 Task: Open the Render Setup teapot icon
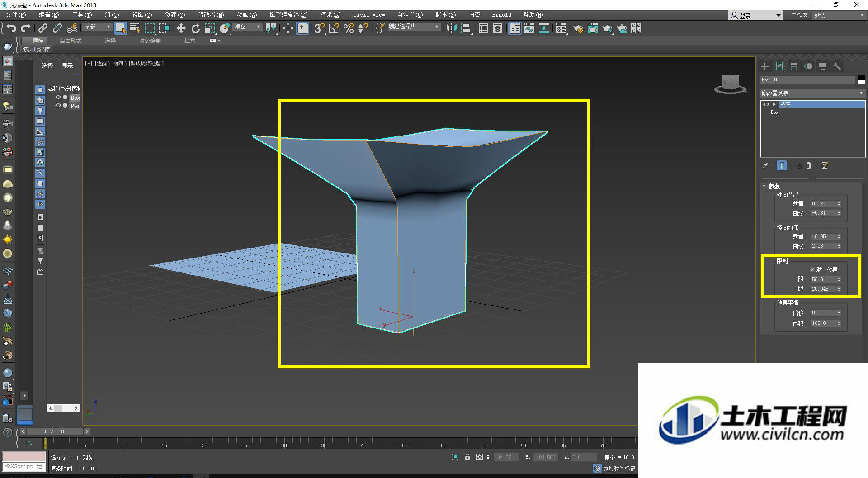pos(578,28)
